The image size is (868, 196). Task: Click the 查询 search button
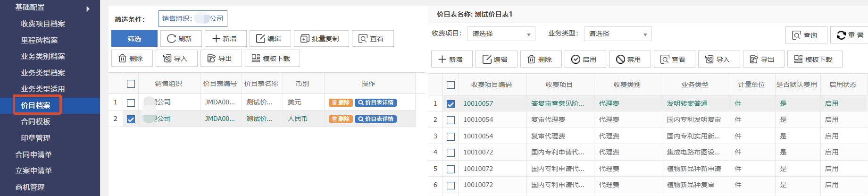[806, 35]
